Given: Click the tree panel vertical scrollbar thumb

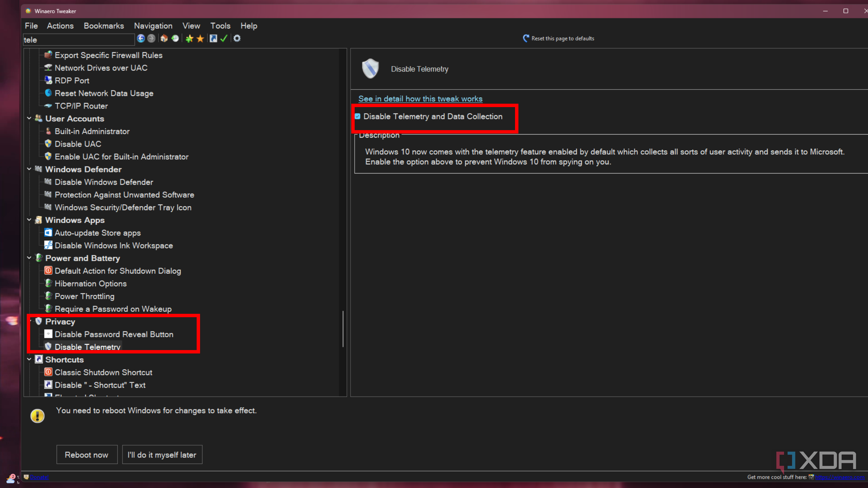Looking at the screenshot, I should [343, 329].
